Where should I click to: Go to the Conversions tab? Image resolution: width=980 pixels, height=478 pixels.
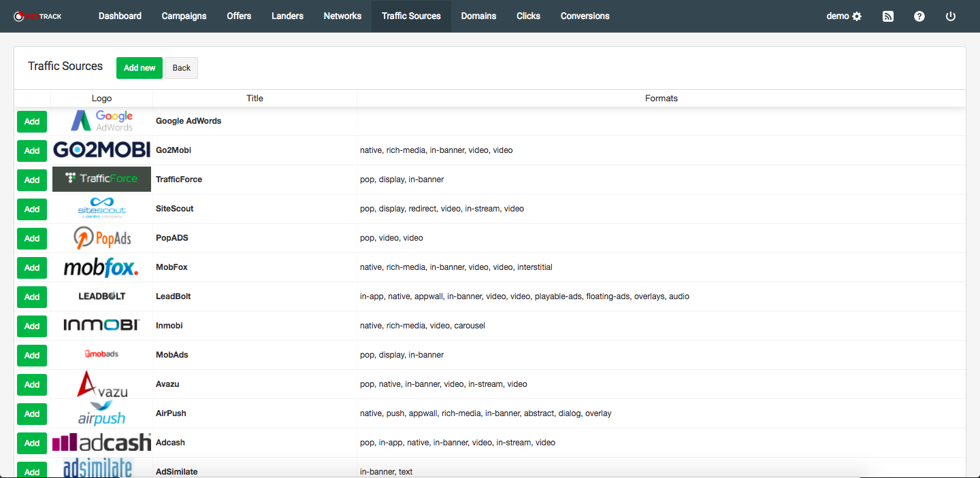585,16
